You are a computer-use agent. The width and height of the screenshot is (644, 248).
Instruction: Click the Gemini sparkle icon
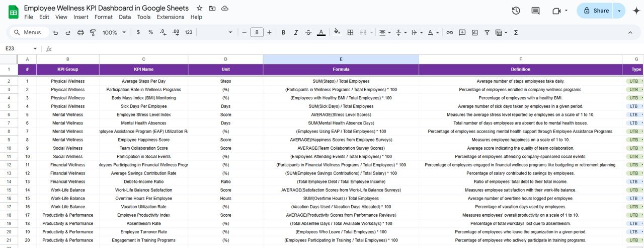coord(636,11)
